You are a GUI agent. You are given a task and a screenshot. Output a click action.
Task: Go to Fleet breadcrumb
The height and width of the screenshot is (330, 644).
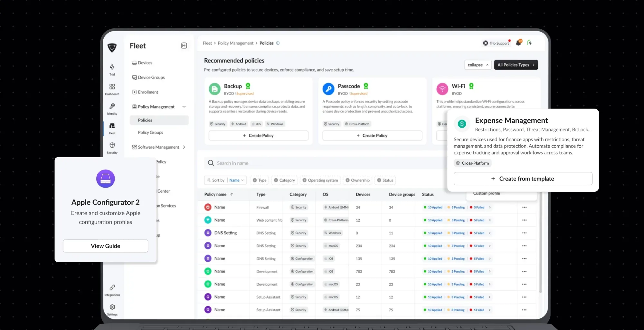(207, 43)
